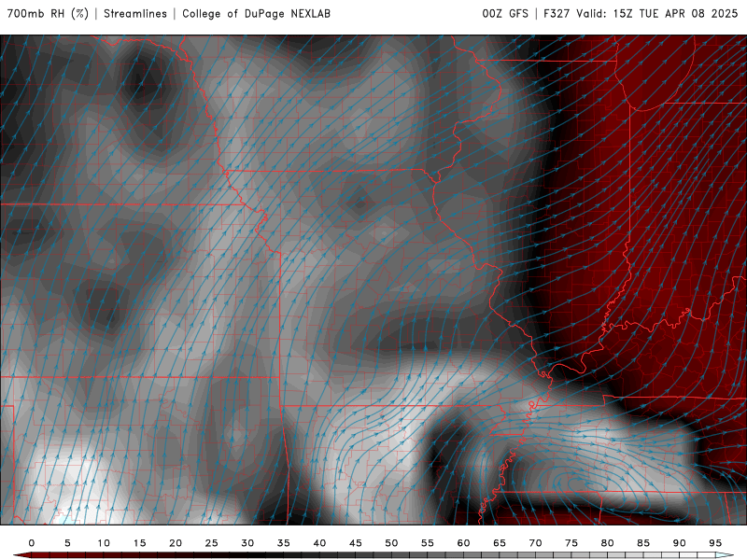
Task: Click the 5 value on the colorbar
Action: [67, 543]
